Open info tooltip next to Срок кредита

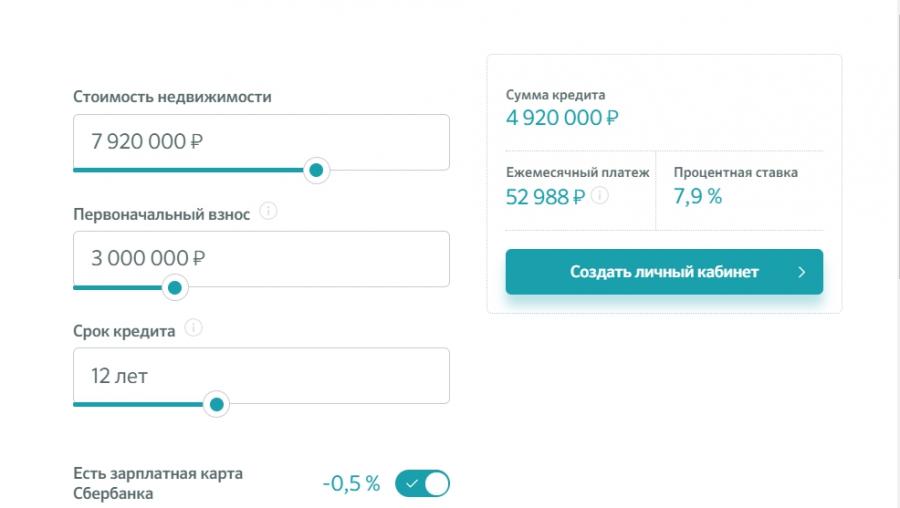(193, 328)
